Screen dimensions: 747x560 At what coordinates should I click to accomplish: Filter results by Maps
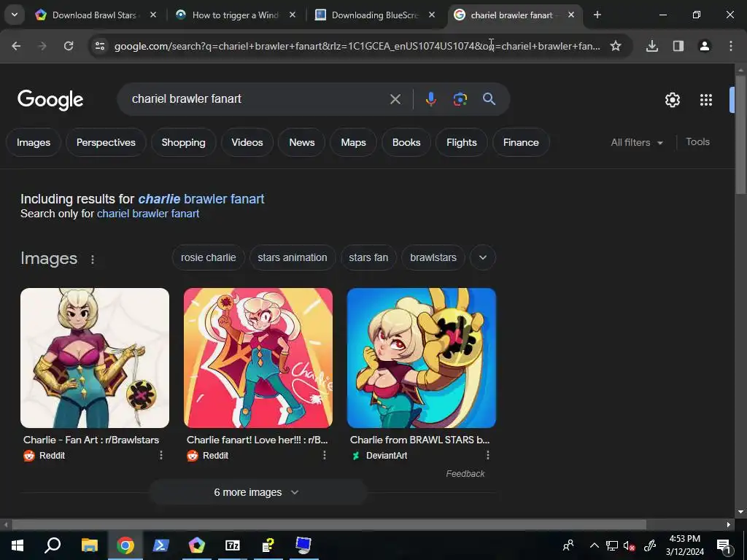click(354, 142)
